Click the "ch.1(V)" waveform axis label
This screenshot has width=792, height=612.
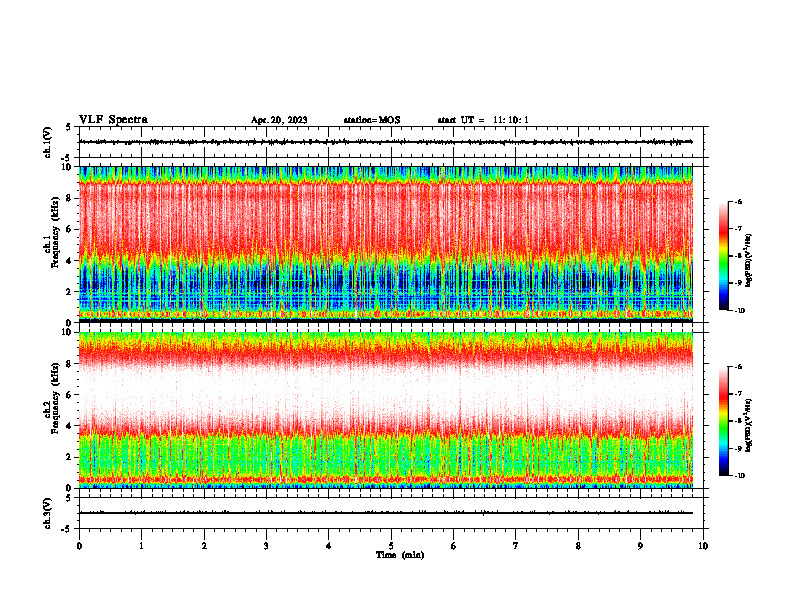pyautogui.click(x=48, y=142)
